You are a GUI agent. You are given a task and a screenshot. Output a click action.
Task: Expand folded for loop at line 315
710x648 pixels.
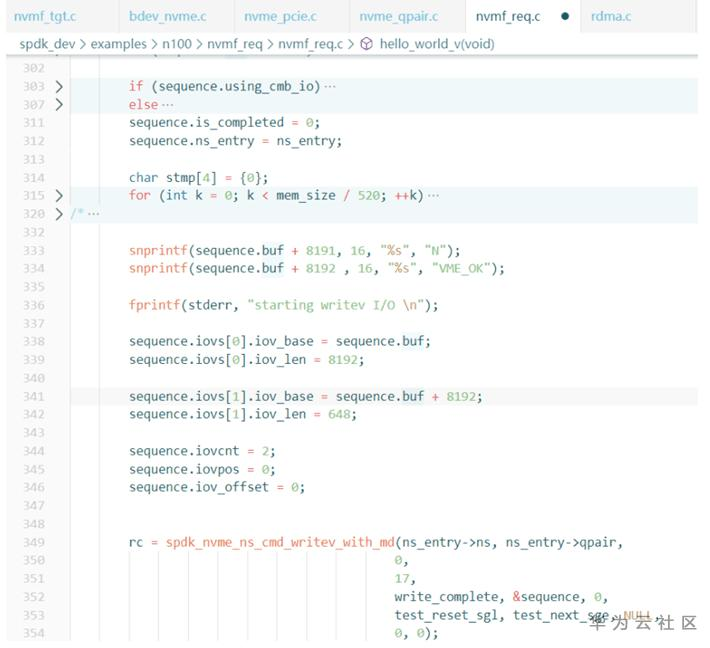(x=59, y=196)
